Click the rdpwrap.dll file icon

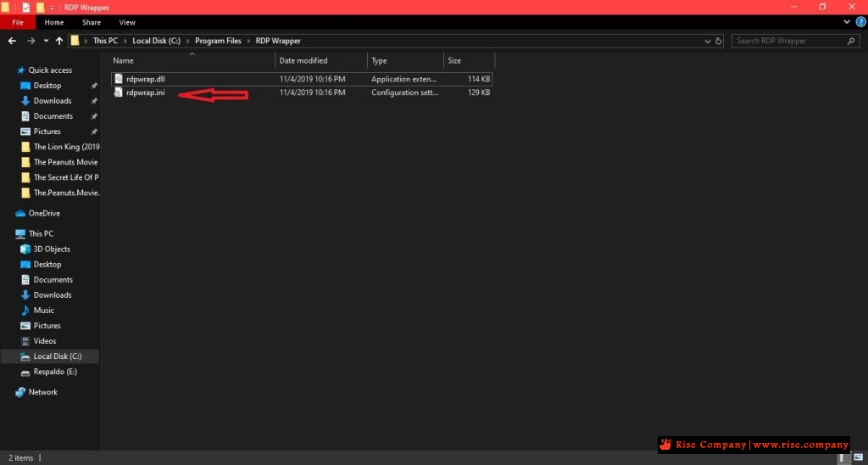118,79
